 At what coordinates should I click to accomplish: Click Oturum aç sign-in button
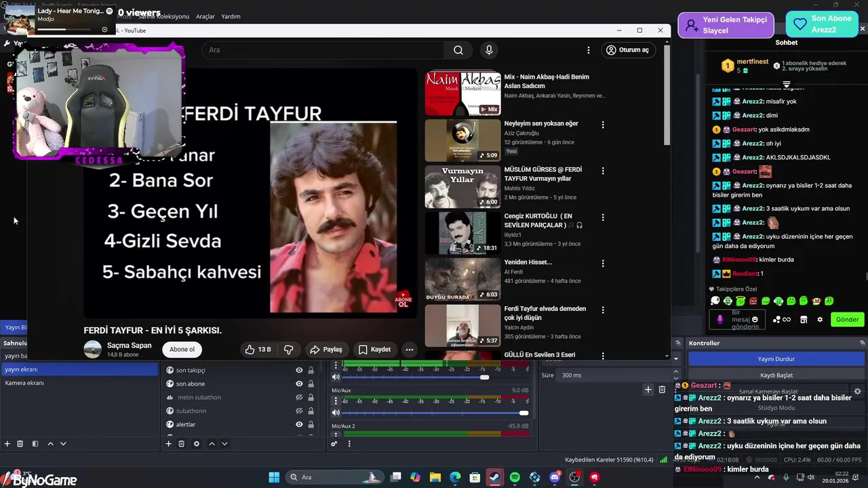(x=627, y=49)
